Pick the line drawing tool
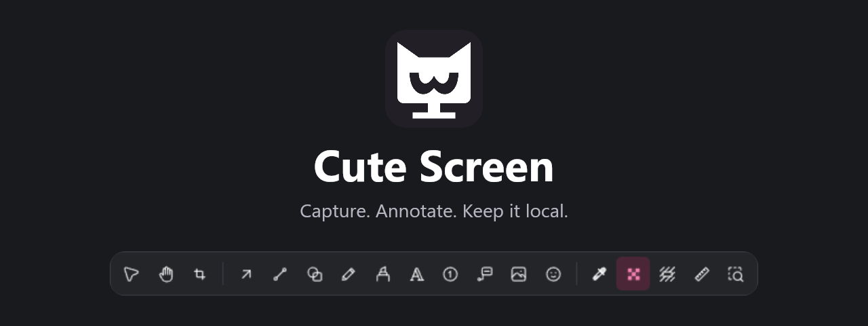868x326 pixels. [280, 274]
